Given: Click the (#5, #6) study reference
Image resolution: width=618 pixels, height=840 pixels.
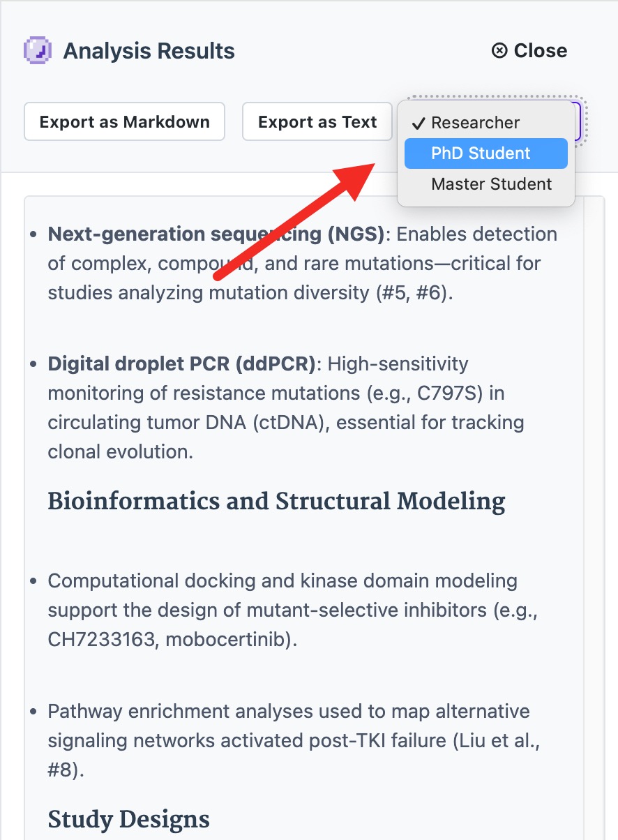Looking at the screenshot, I should [x=412, y=293].
